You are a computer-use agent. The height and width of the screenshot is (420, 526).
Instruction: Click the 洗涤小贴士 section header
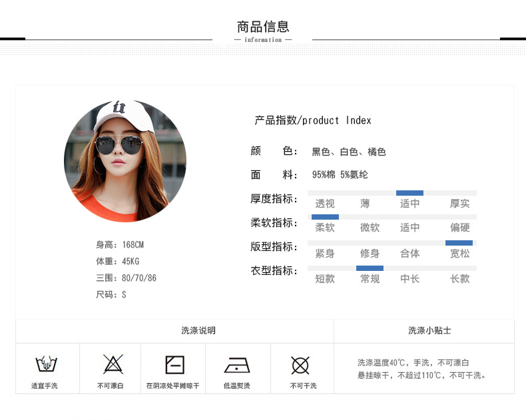(429, 331)
